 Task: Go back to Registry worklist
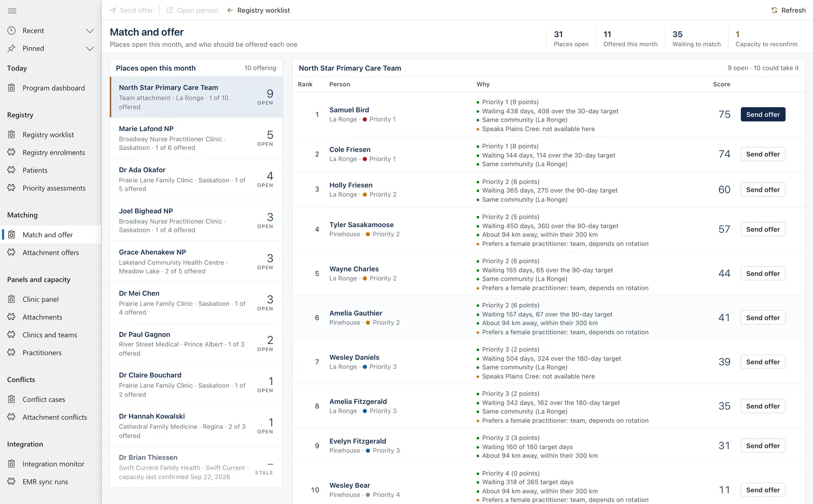point(258,10)
